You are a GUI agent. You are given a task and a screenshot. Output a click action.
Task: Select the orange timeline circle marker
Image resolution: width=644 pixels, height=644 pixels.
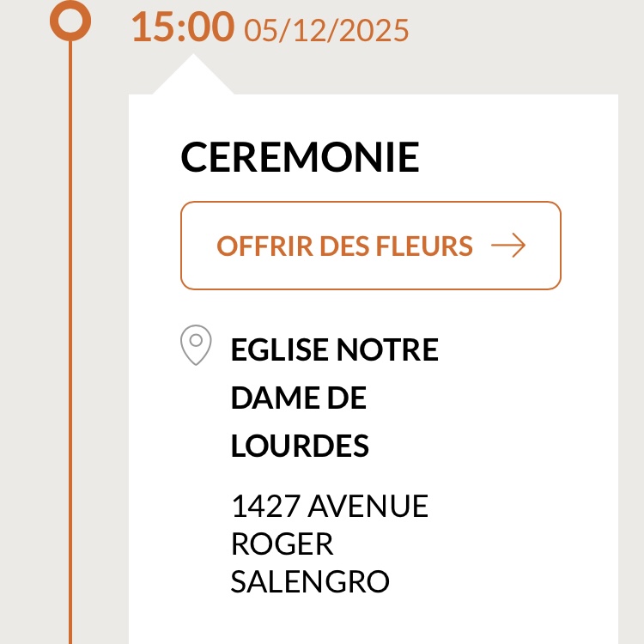click(x=70, y=20)
